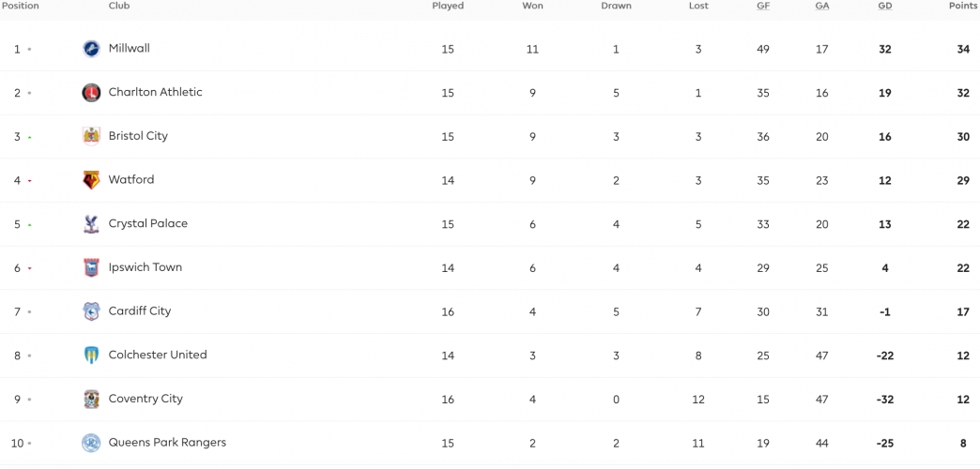The image size is (980, 469).
Task: Click the Millwall club crest icon
Action: tap(91, 49)
